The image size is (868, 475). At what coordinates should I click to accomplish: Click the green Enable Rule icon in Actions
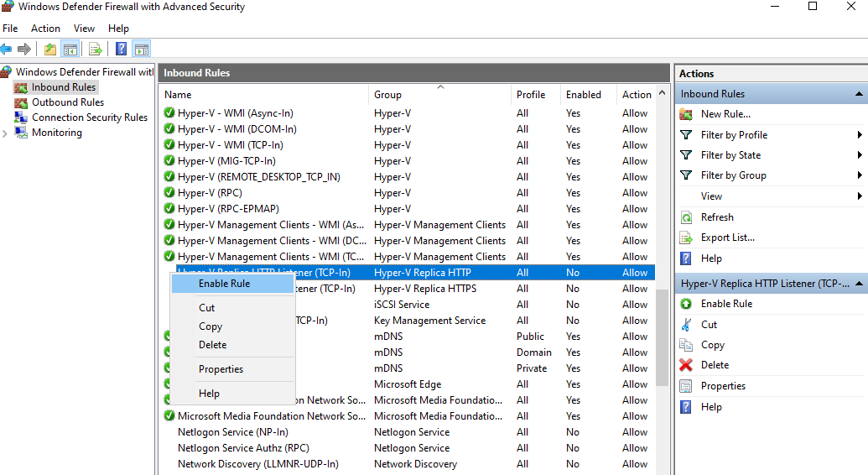[x=686, y=304]
